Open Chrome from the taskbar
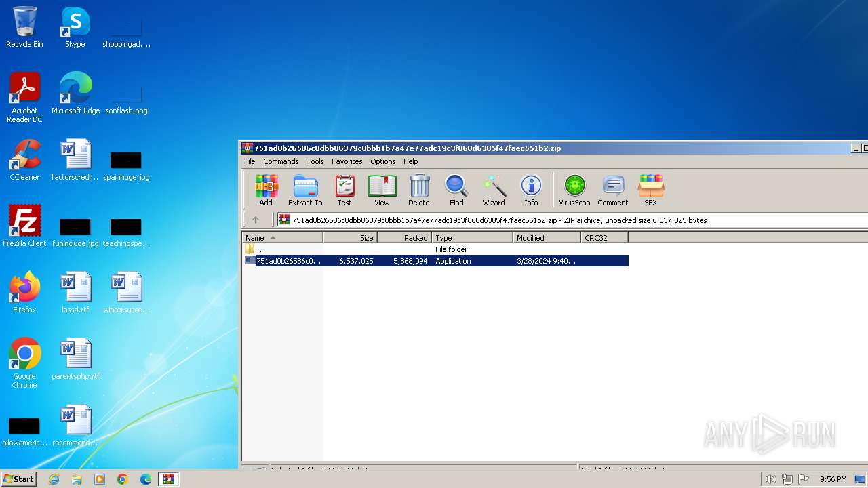Image resolution: width=868 pixels, height=488 pixels. click(123, 479)
